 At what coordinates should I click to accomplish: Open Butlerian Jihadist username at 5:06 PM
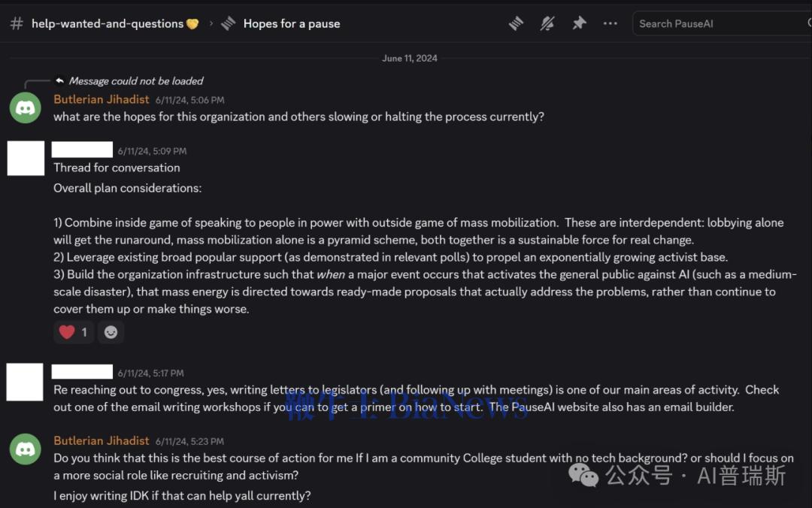tap(101, 99)
